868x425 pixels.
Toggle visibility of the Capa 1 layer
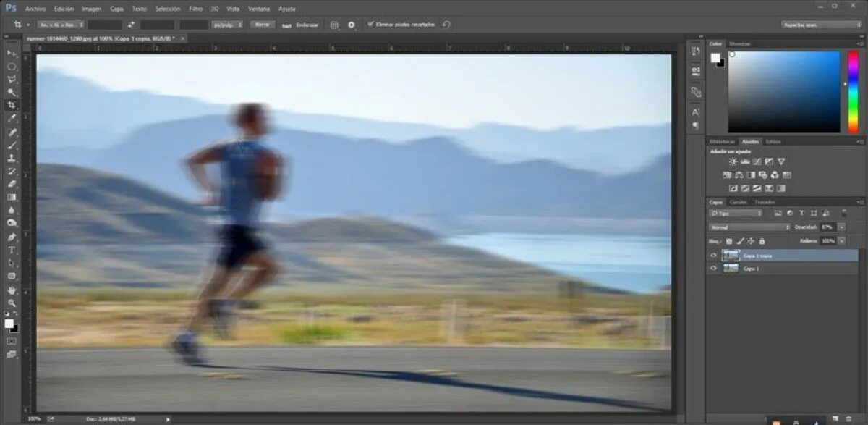click(713, 269)
